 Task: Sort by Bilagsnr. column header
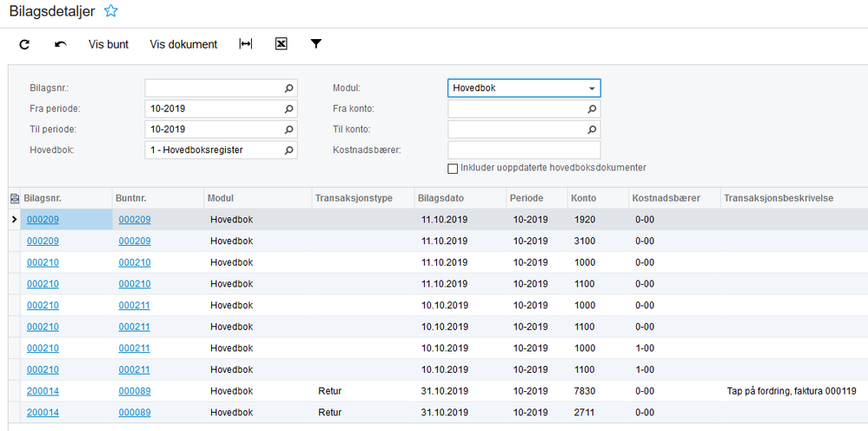click(x=66, y=198)
